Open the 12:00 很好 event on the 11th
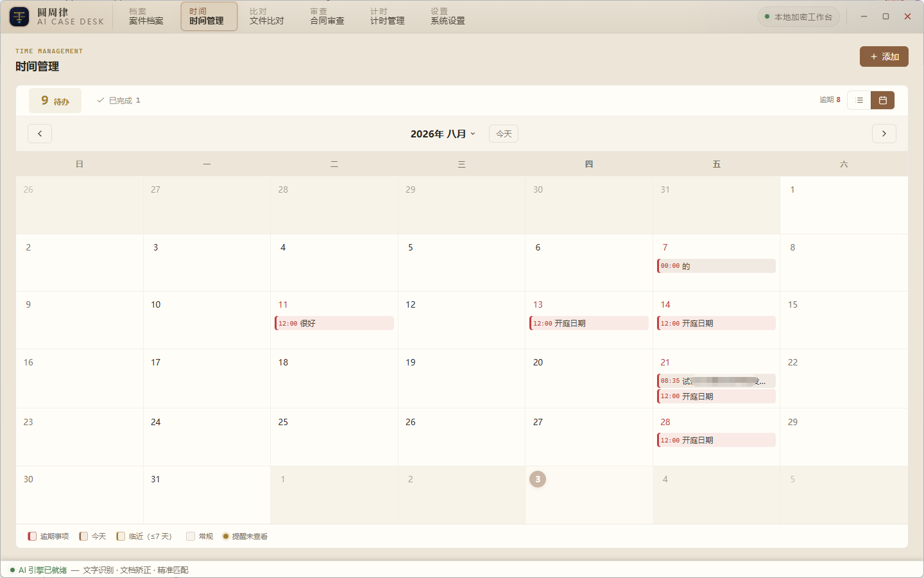The width and height of the screenshot is (924, 578). point(334,323)
